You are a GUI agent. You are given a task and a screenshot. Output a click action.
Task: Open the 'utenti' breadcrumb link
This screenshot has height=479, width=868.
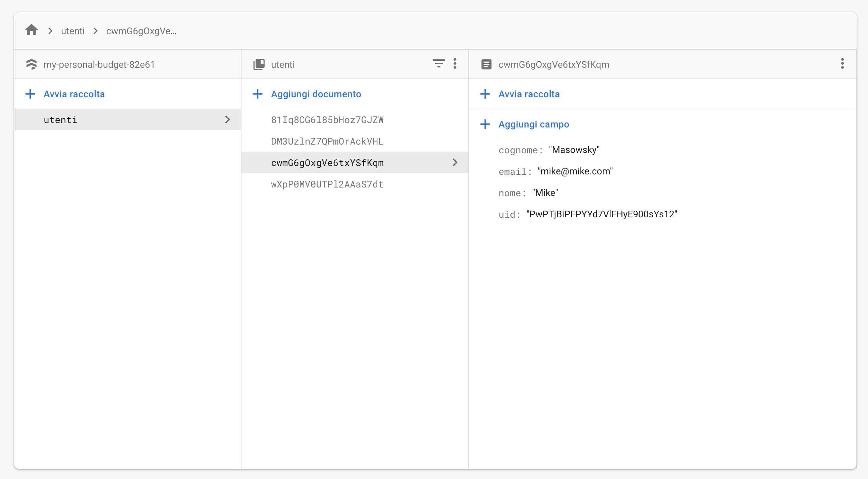tap(73, 31)
